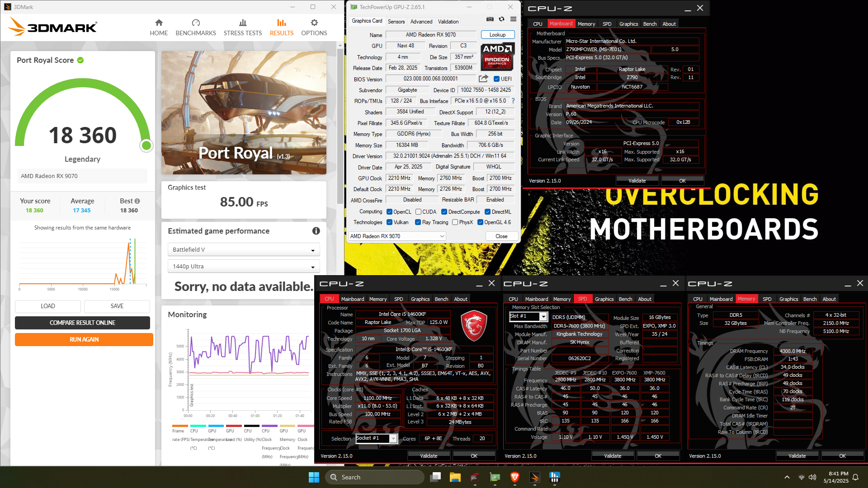
Task: Open volume control in system tray
Action: [812, 477]
